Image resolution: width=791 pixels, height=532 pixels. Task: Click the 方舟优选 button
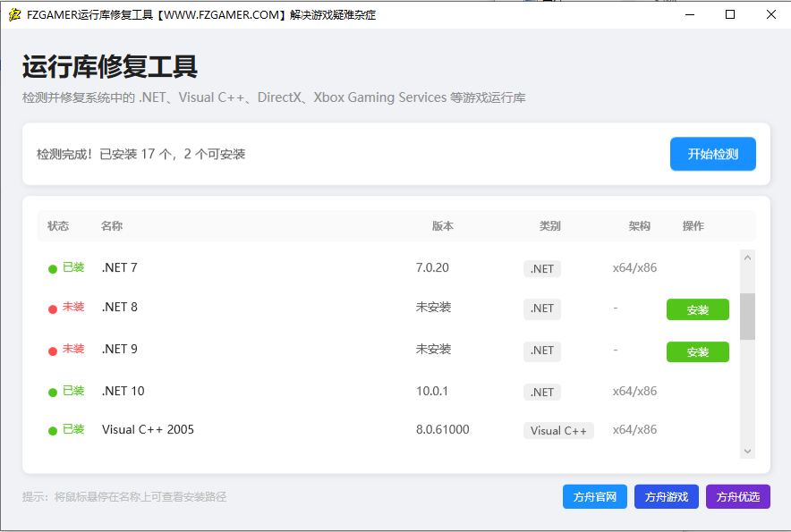point(737,496)
